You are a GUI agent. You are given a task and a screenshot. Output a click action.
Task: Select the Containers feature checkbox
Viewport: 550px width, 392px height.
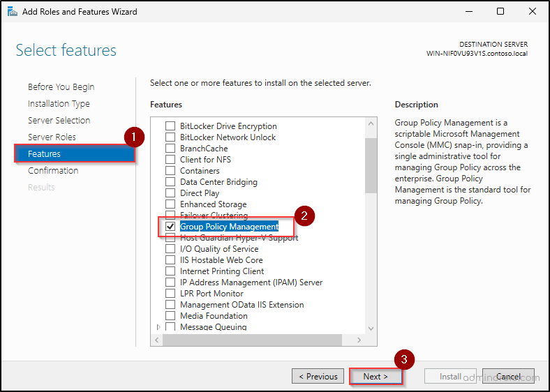click(170, 171)
